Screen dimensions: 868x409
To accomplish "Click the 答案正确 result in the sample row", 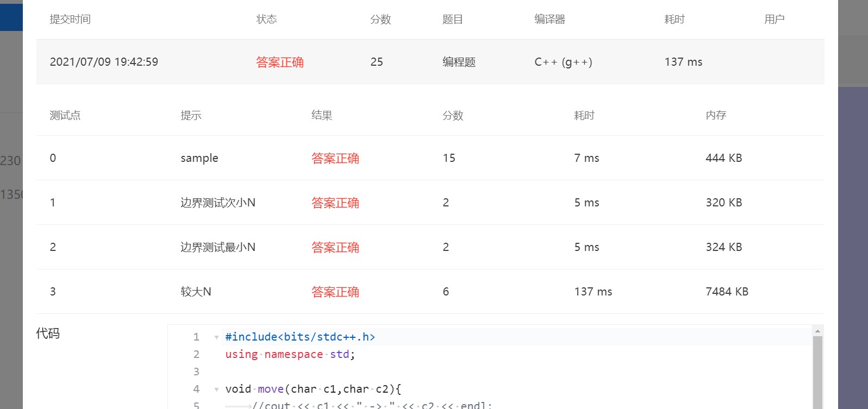I will (x=335, y=159).
